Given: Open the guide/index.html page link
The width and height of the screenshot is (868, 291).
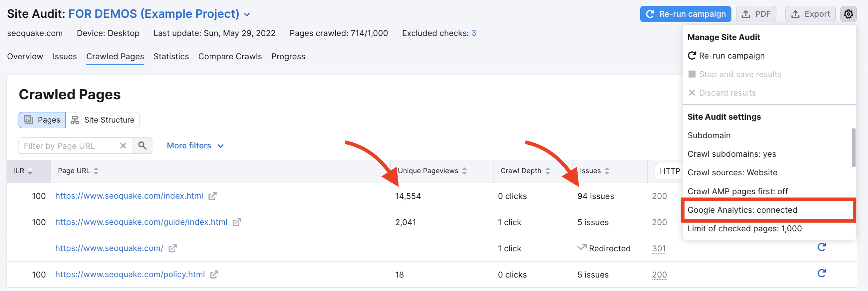Looking at the screenshot, I should (x=141, y=222).
